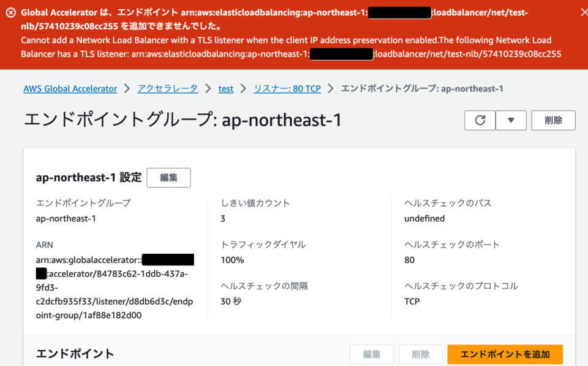Open the アクセラレータ breadcrumb link
The image size is (588, 366).
pos(167,88)
